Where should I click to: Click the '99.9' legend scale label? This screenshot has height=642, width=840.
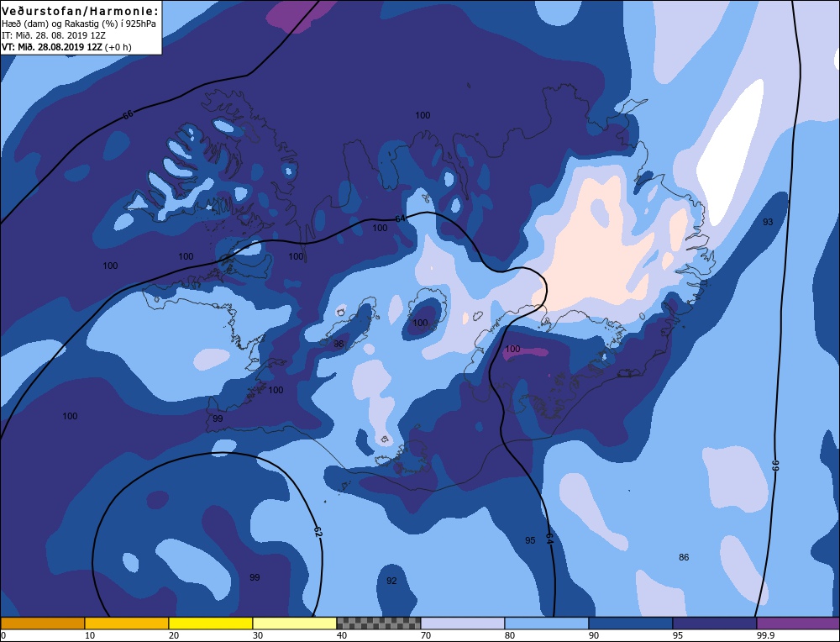(764, 635)
